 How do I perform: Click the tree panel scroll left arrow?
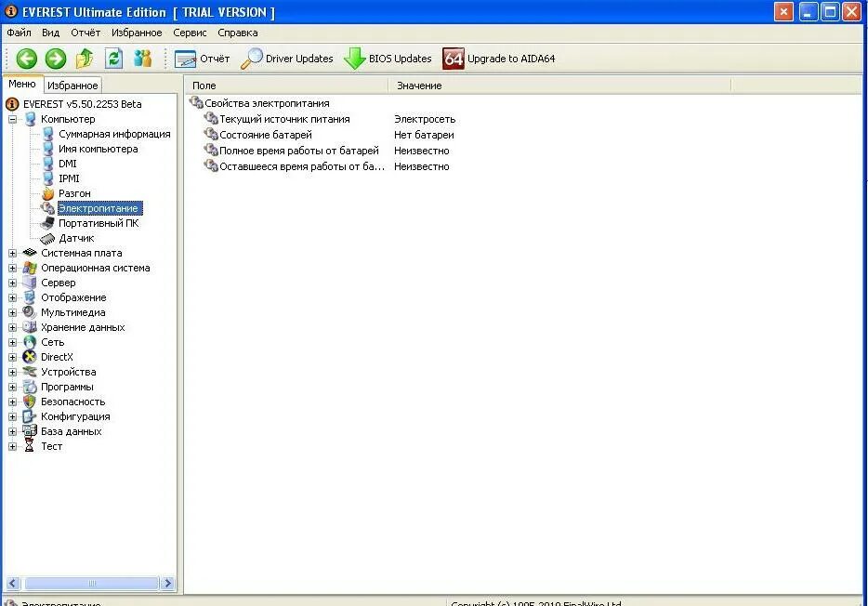tap(13, 584)
